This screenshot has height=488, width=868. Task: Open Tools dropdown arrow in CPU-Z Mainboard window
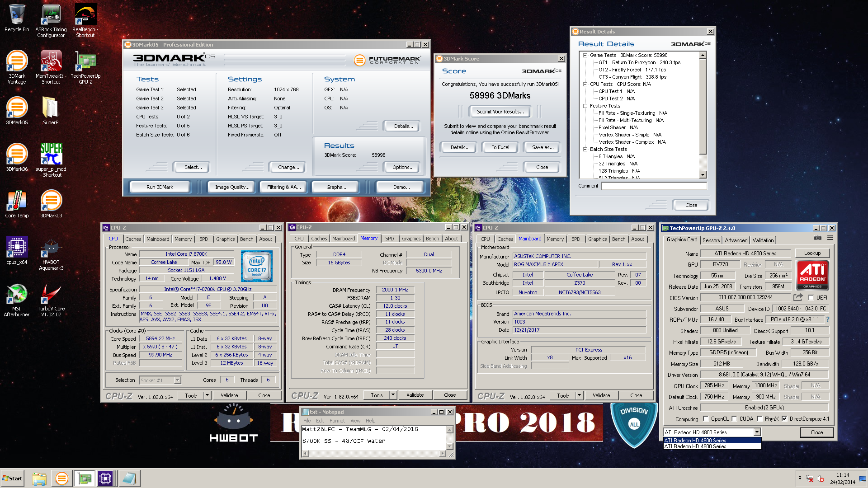point(579,395)
